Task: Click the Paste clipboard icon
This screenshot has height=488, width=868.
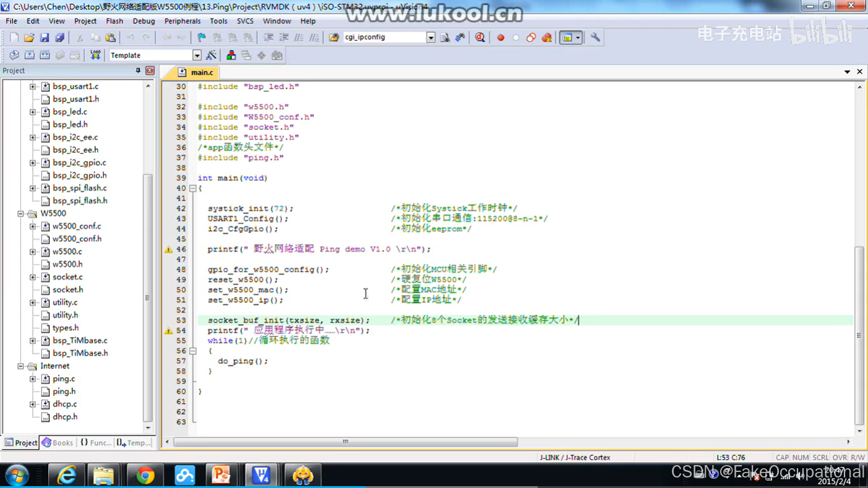Action: [110, 38]
